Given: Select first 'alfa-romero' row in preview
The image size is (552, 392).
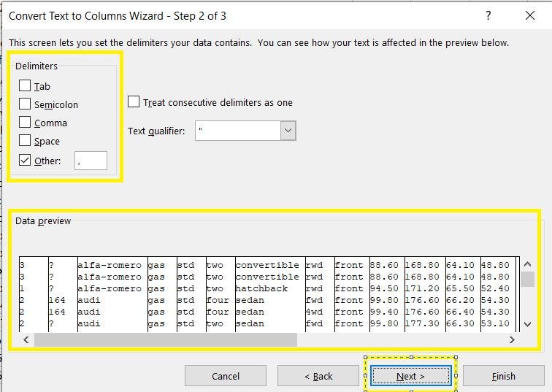Looking at the screenshot, I should coord(110,265).
